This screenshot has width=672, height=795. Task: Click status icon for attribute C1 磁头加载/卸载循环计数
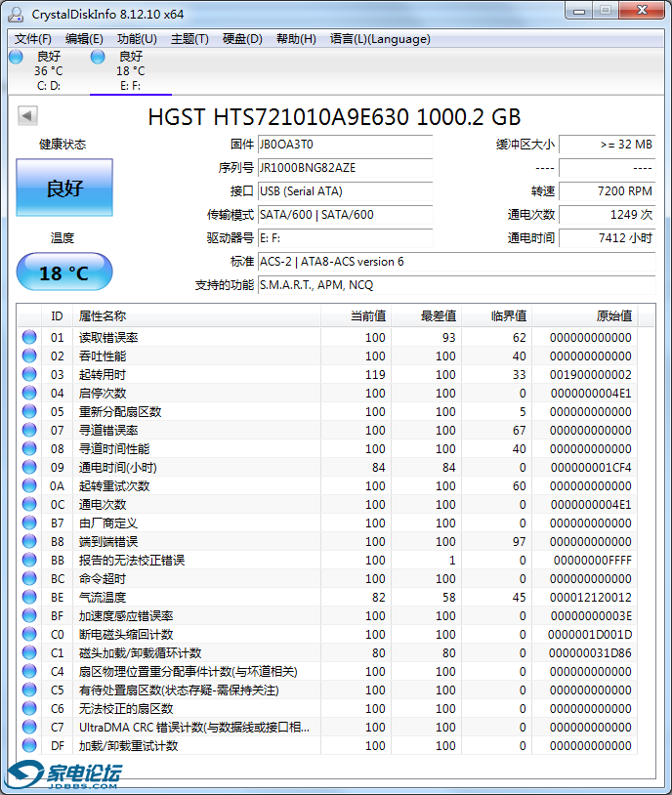[x=29, y=652]
